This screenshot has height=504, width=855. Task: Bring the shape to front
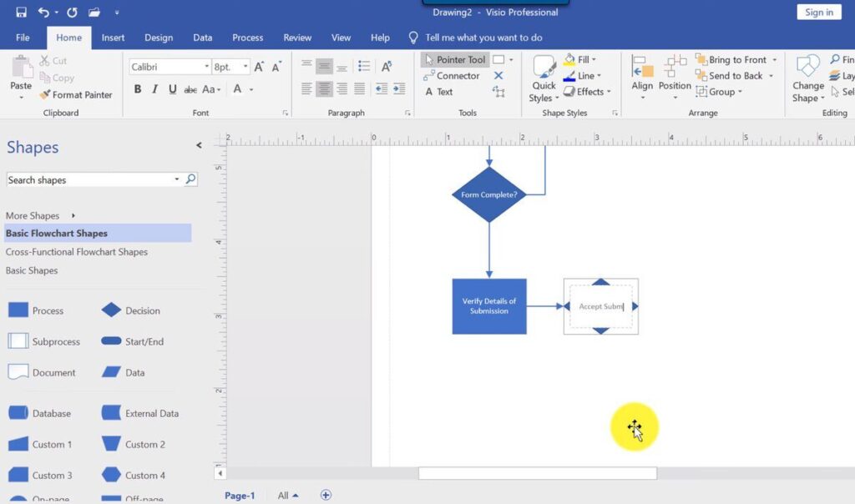(x=733, y=59)
